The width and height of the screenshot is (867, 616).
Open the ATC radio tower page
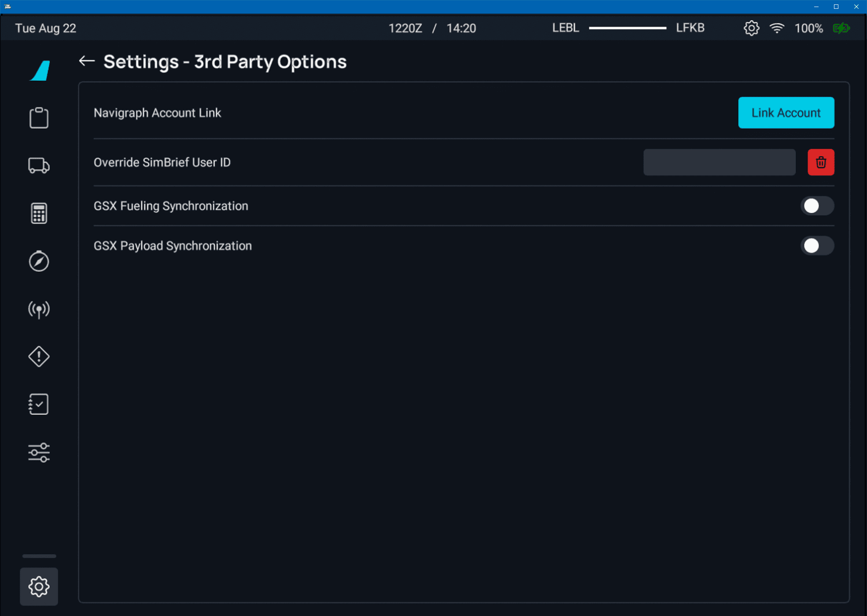39,309
